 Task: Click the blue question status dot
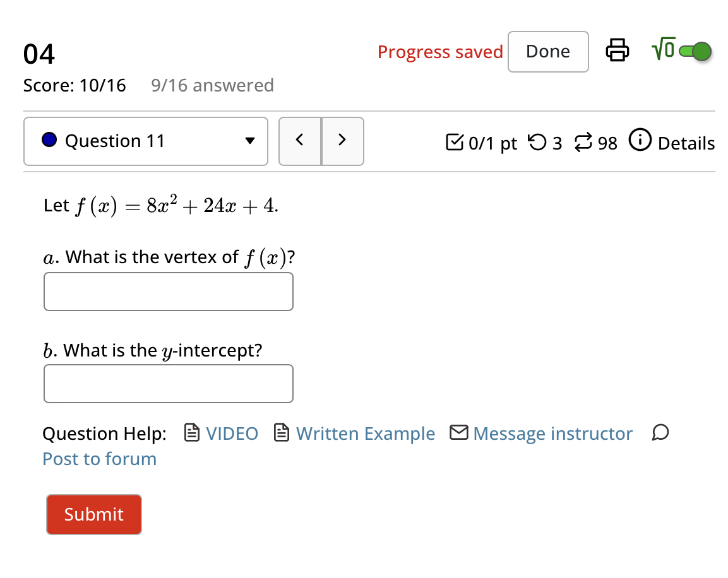click(x=50, y=141)
